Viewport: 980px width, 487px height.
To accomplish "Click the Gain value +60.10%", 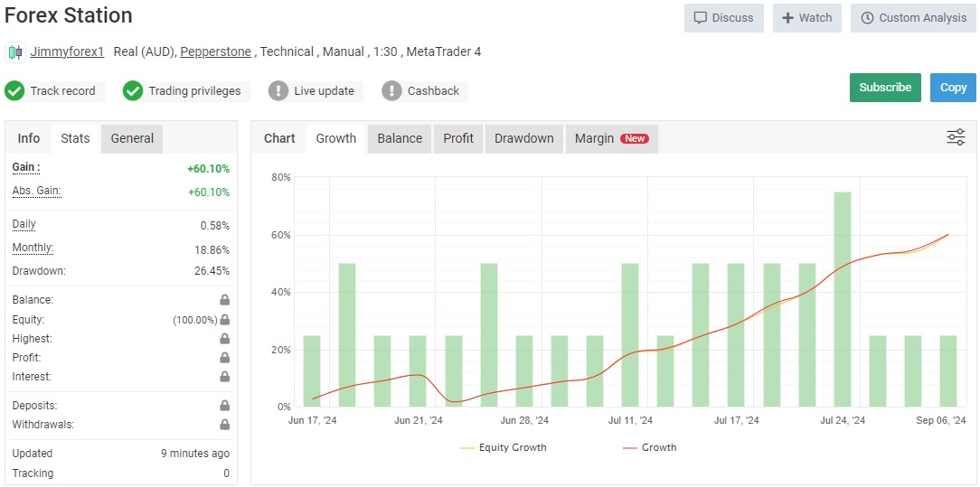I will (x=208, y=169).
